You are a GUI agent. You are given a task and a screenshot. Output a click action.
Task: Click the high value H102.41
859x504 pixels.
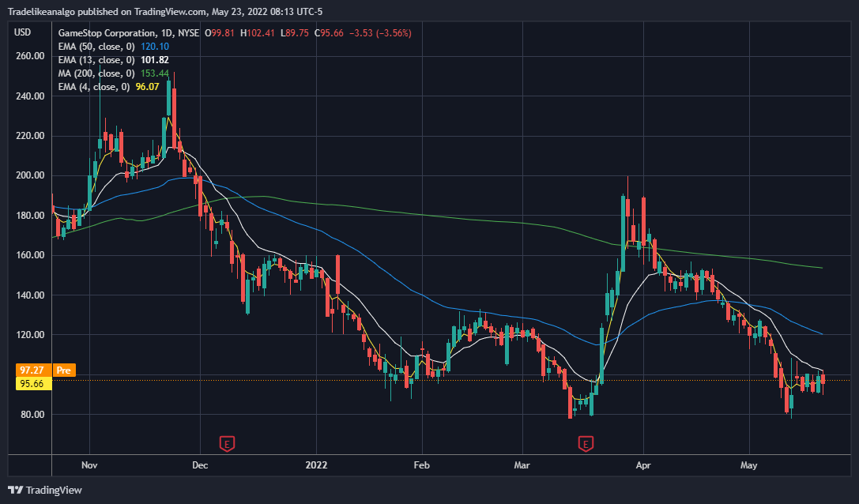pos(258,33)
